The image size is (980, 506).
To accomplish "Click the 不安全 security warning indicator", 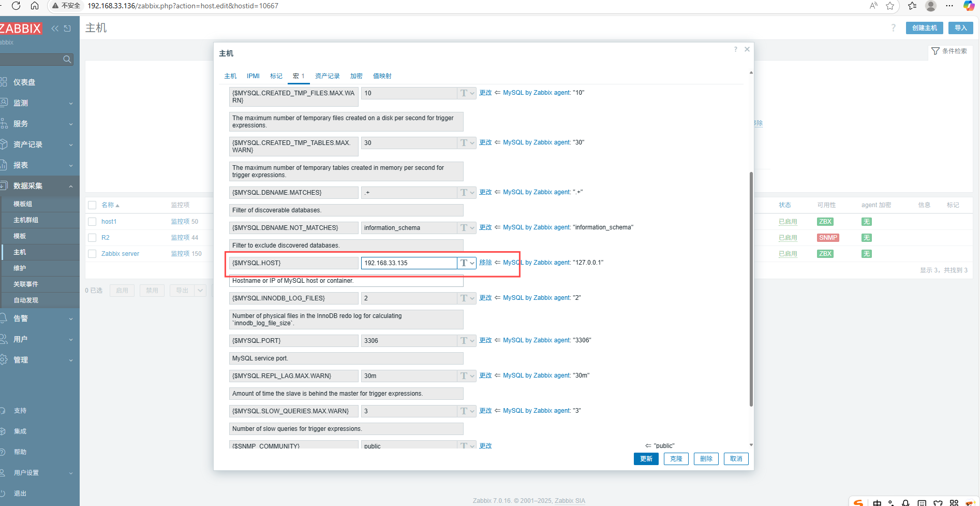I will point(66,6).
